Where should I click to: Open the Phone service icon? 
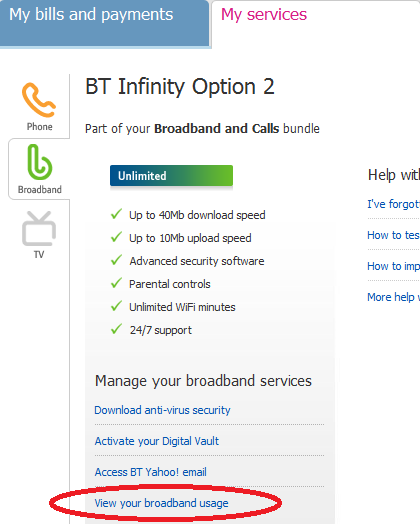point(39,100)
